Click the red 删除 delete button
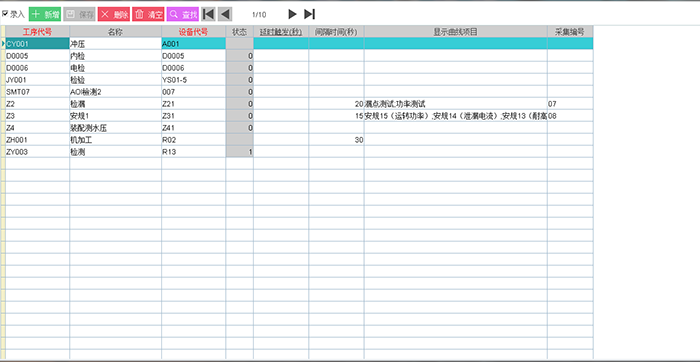 pos(114,14)
